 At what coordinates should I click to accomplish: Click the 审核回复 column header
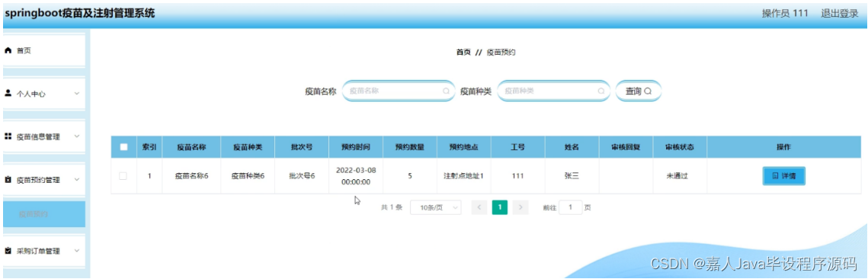[x=626, y=147]
